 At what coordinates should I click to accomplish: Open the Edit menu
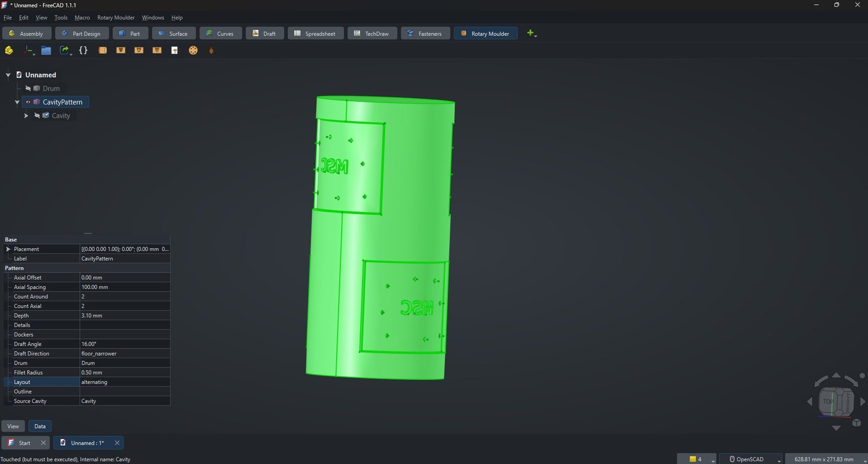[x=24, y=18]
